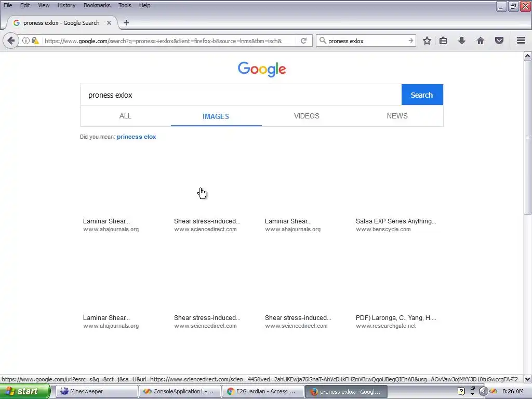
Task: Switch to the ALL results tab
Action: click(x=125, y=116)
